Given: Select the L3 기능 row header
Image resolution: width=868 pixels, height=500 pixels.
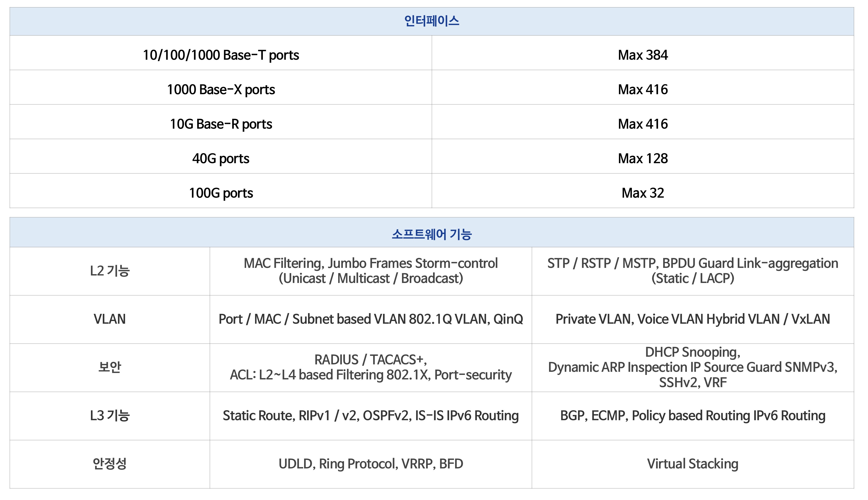Looking at the screenshot, I should coord(109,416).
